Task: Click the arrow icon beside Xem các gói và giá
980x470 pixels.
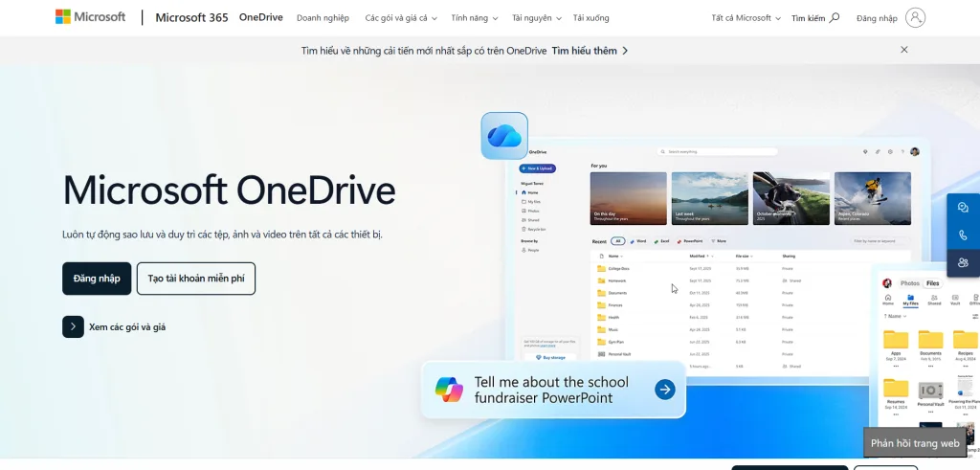Action: (x=73, y=326)
